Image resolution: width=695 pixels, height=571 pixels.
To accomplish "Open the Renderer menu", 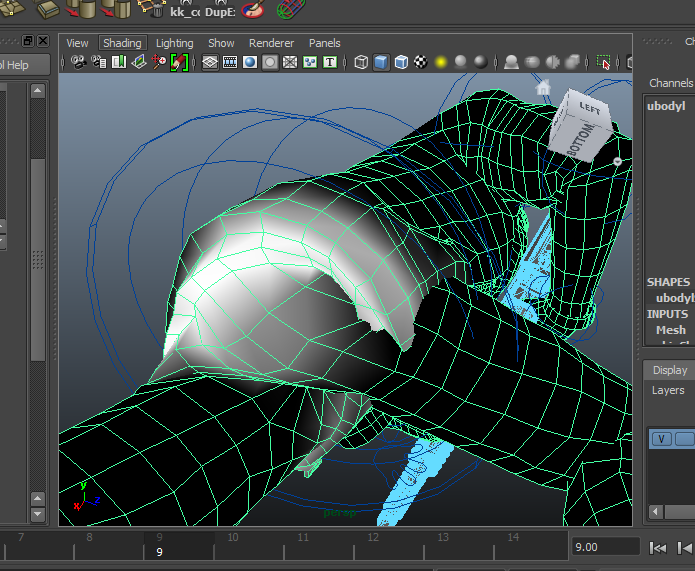I will click(271, 43).
